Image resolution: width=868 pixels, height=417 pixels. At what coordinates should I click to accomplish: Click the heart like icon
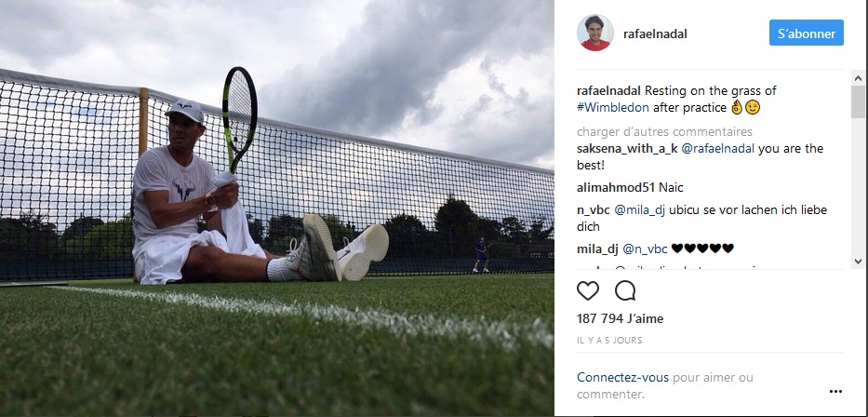[588, 290]
